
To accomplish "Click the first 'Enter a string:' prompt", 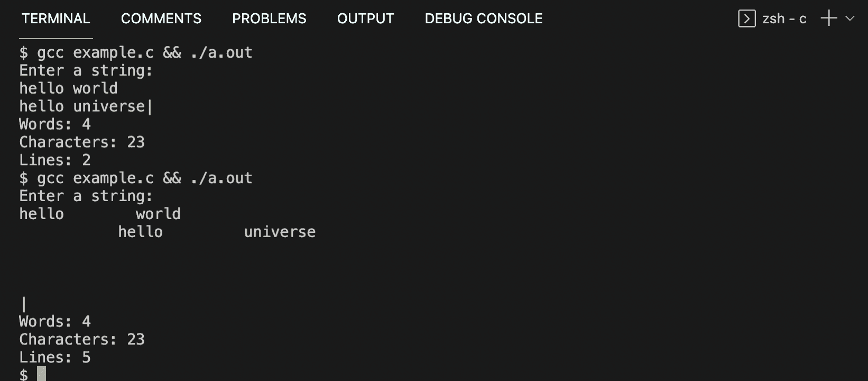I will coord(86,70).
